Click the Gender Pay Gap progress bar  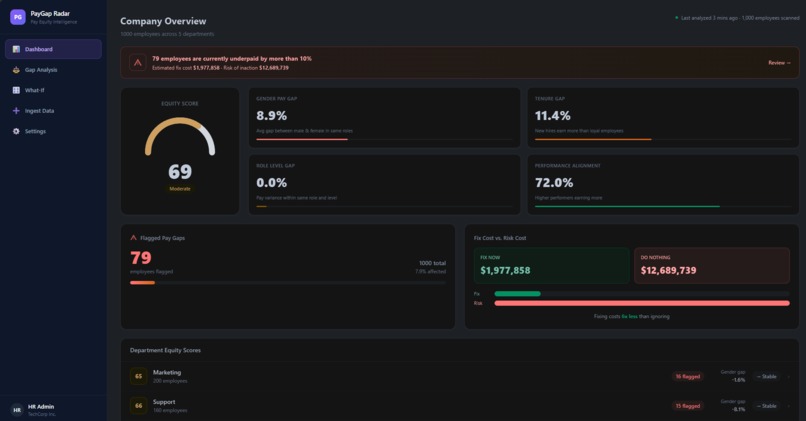384,139
